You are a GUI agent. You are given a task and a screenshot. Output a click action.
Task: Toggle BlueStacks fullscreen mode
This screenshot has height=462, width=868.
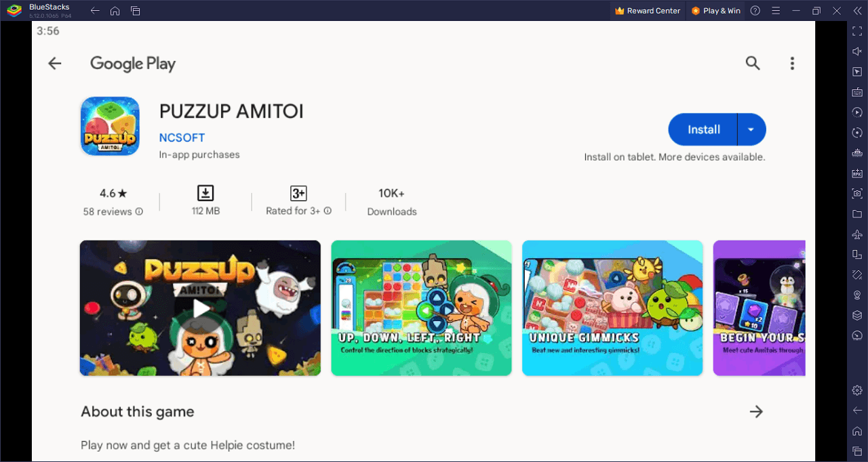pos(857,31)
